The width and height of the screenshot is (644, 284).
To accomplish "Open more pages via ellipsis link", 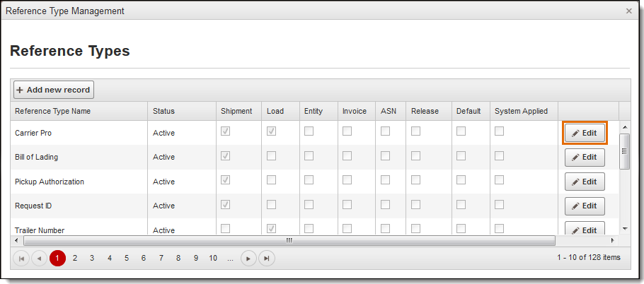I will coord(230,259).
